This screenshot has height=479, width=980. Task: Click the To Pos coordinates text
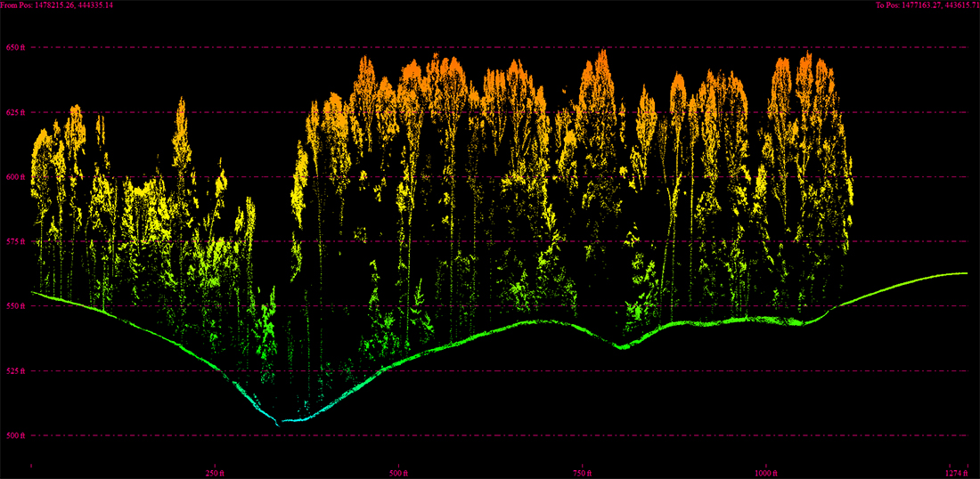(x=927, y=5)
